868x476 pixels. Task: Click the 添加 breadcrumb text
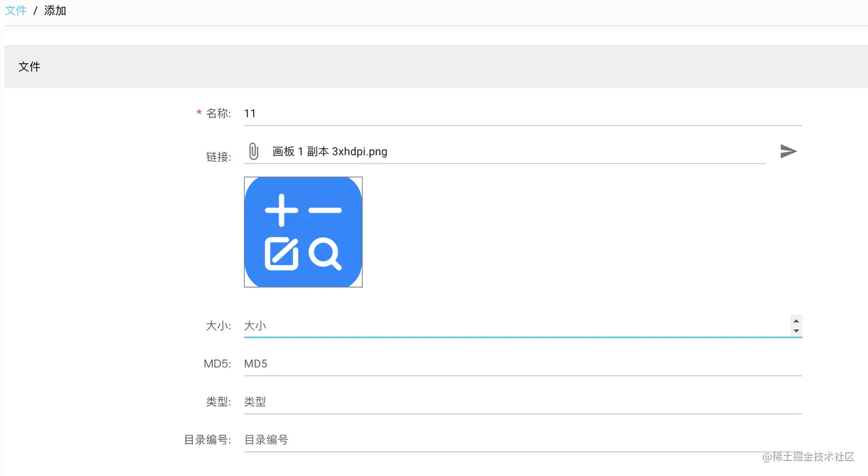point(55,10)
